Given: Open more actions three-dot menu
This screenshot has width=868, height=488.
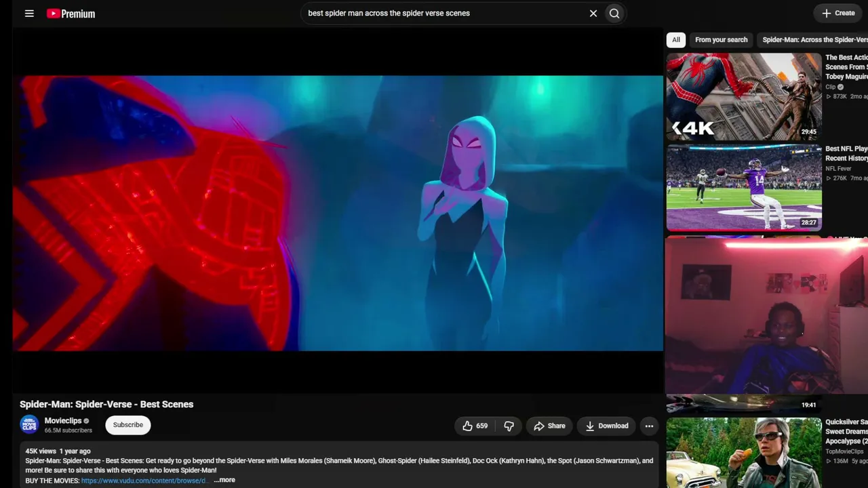Looking at the screenshot, I should click(x=649, y=426).
